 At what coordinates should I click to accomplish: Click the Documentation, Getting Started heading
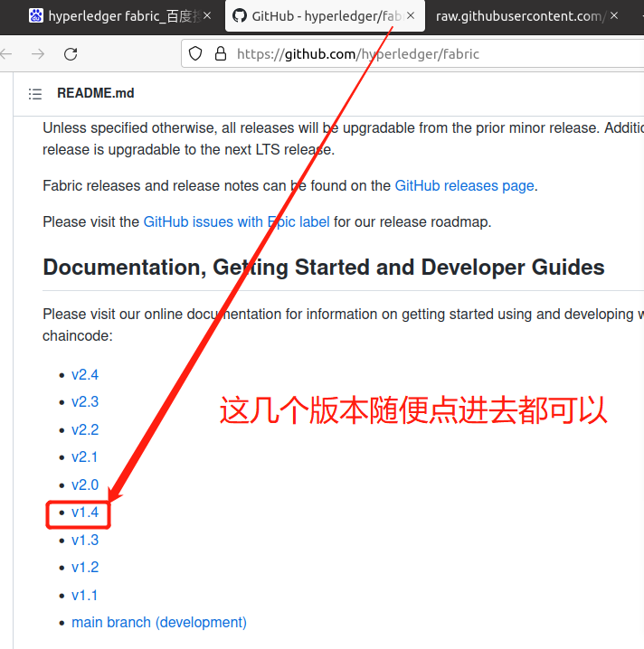pyautogui.click(x=324, y=268)
